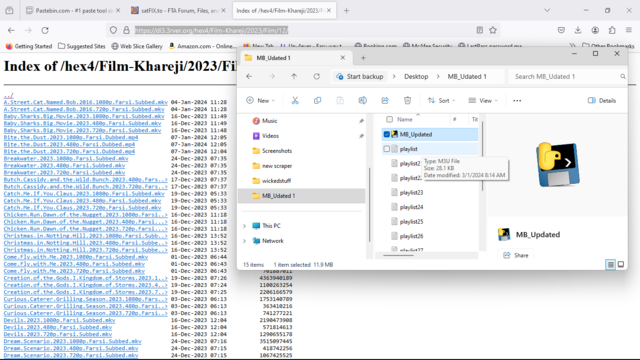Open Getting Started bookmark
The width and height of the screenshot is (640, 360).
[29, 46]
